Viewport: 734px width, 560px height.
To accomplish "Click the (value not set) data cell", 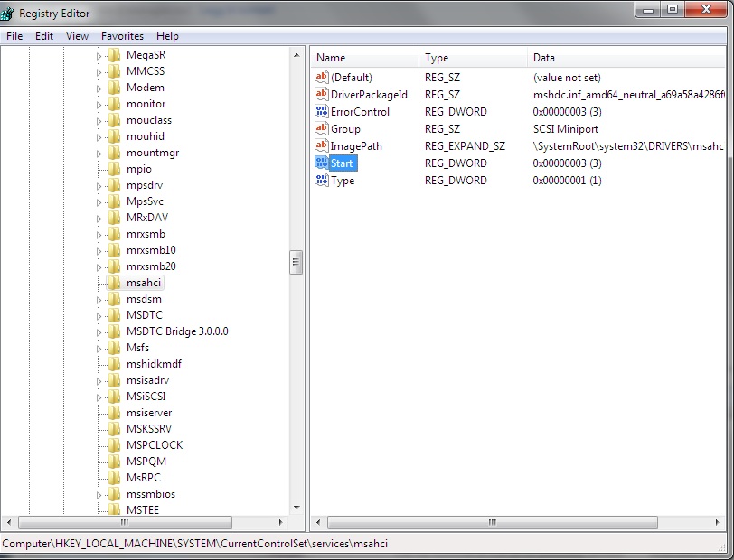I will pos(567,78).
